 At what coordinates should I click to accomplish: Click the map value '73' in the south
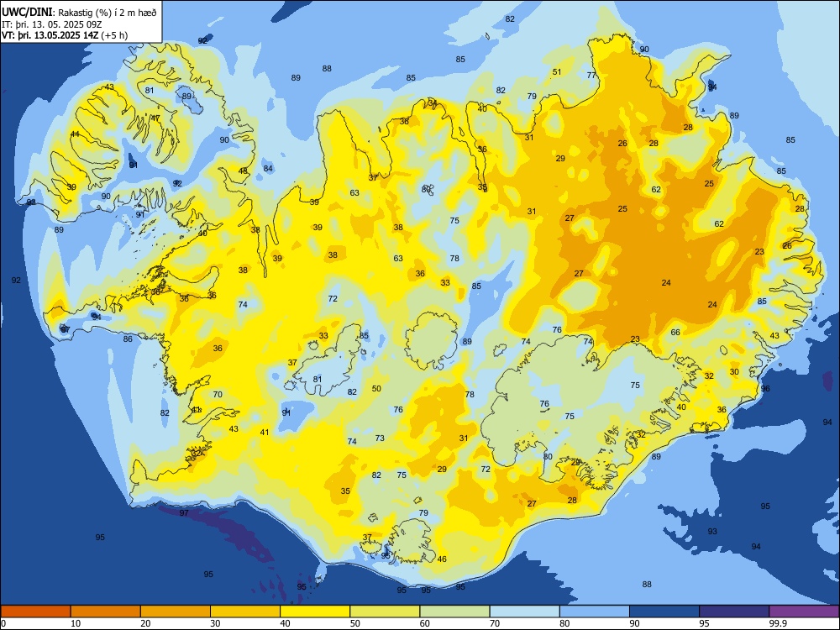coord(380,438)
